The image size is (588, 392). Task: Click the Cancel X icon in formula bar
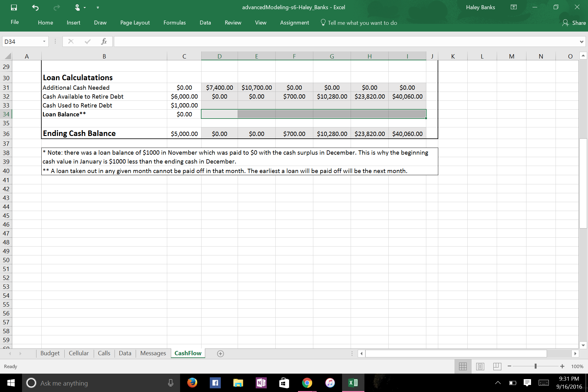(x=71, y=41)
